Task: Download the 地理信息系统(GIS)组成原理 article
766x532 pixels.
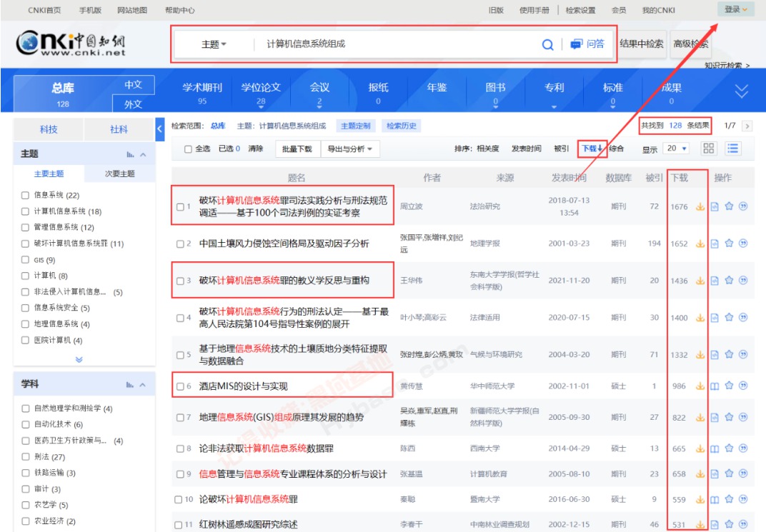Action: (x=700, y=417)
